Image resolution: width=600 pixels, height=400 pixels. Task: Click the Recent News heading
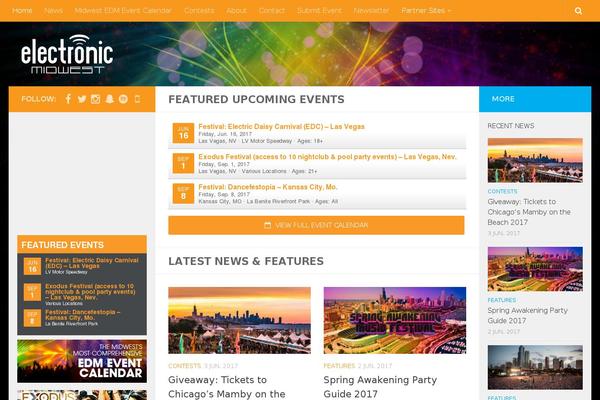click(511, 126)
